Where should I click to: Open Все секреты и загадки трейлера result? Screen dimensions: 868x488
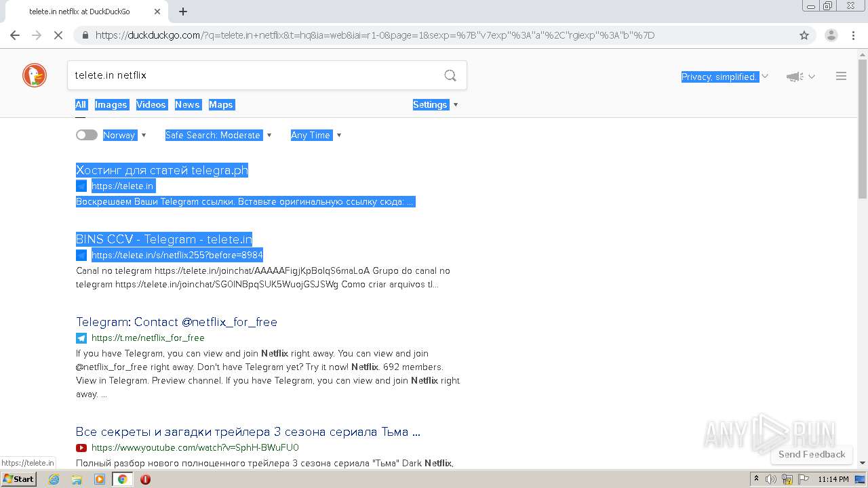click(x=248, y=432)
